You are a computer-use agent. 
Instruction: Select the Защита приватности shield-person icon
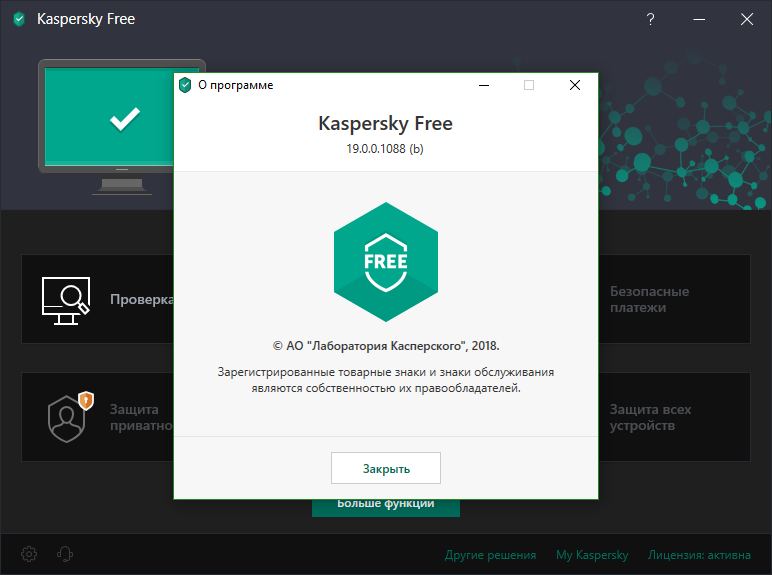click(65, 417)
